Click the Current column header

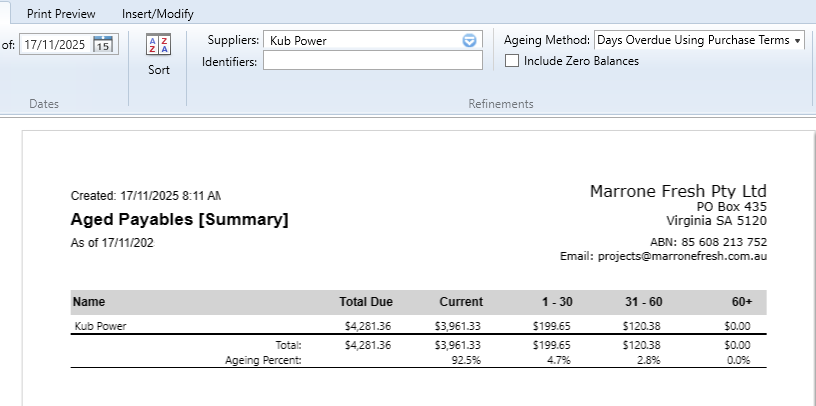(460, 302)
